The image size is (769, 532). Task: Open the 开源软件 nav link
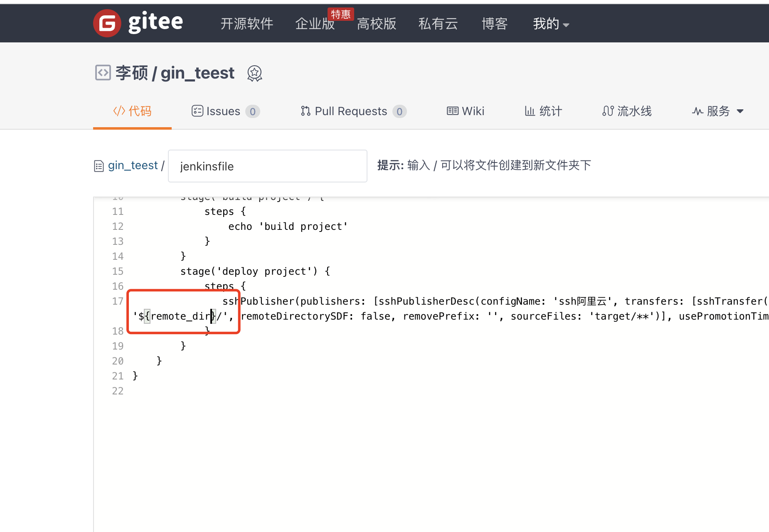click(x=247, y=24)
